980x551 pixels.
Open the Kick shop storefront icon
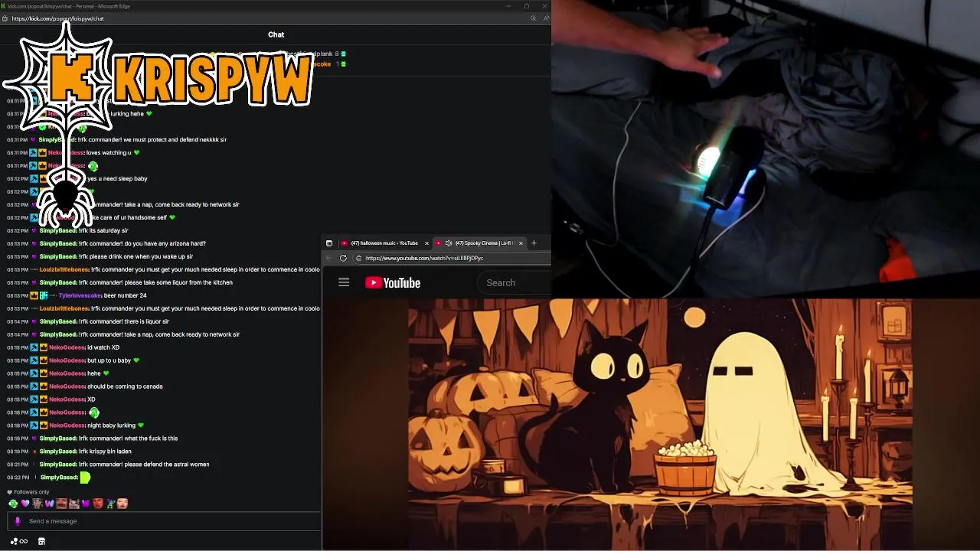[x=41, y=541]
